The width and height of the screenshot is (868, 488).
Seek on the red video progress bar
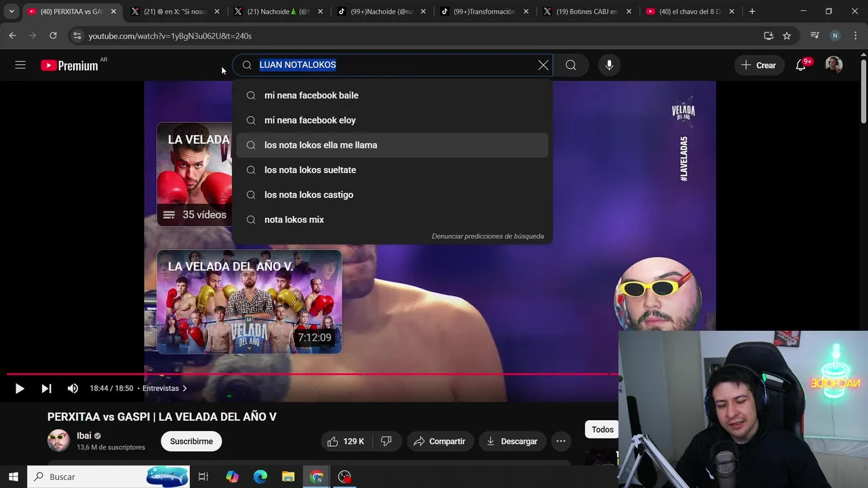[312, 374]
